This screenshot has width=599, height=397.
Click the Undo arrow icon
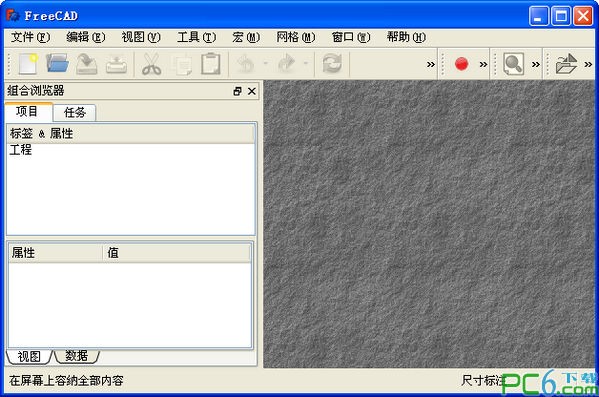(245, 64)
